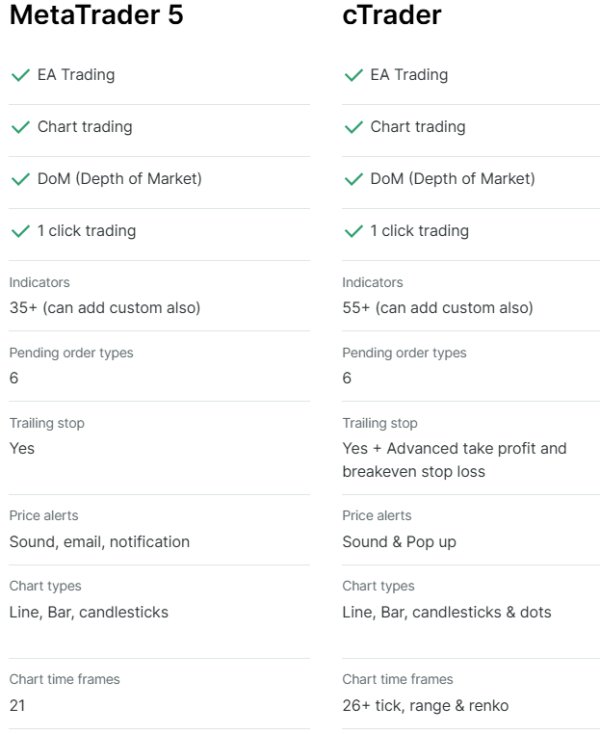
Task: Click the cTrader column heading
Action: click(392, 17)
